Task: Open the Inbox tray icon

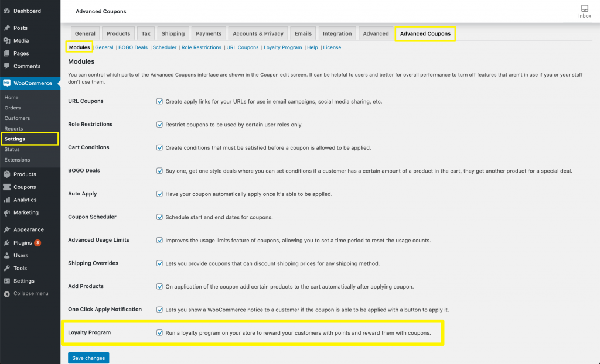Action: pos(585,8)
